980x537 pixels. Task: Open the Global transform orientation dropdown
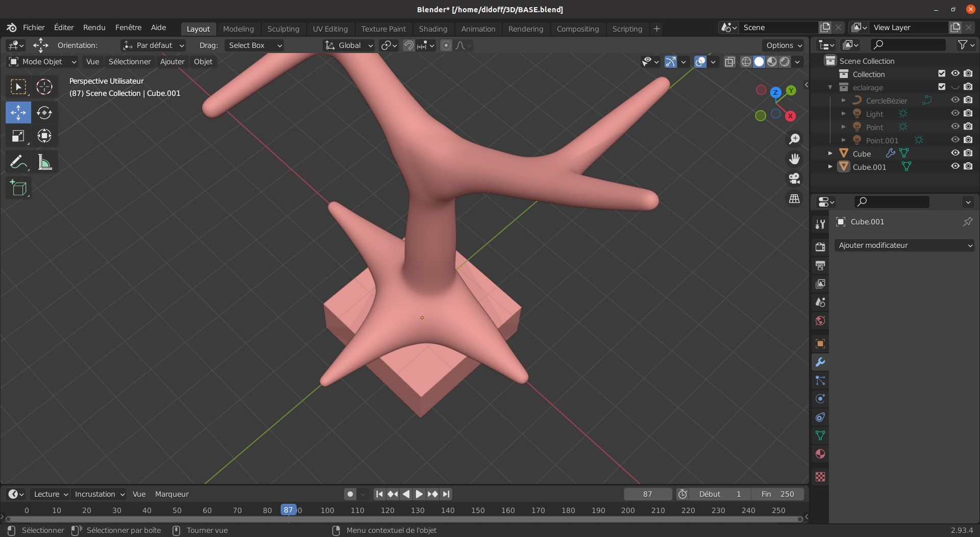click(x=350, y=45)
